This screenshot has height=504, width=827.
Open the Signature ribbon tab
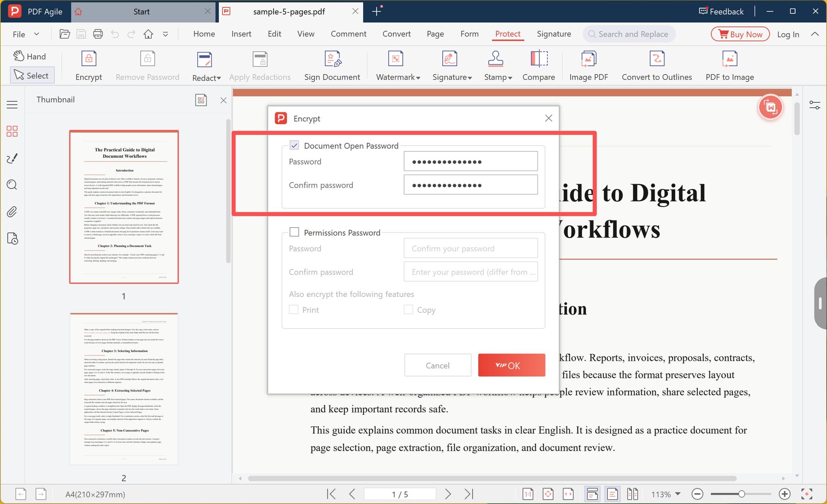click(554, 34)
